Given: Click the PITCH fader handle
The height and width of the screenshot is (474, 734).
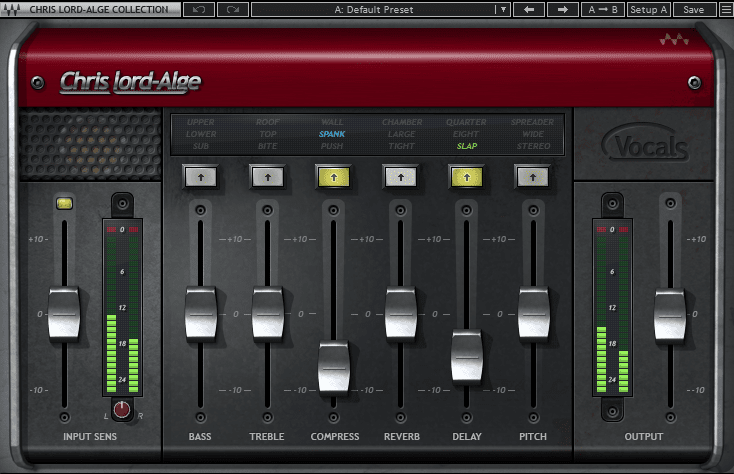Looking at the screenshot, I should (x=534, y=313).
